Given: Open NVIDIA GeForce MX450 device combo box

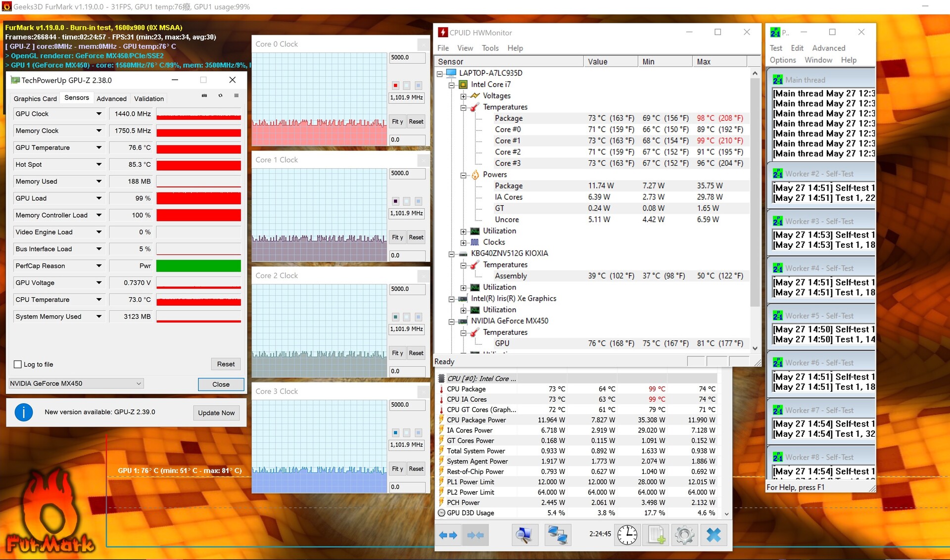Looking at the screenshot, I should (76, 383).
